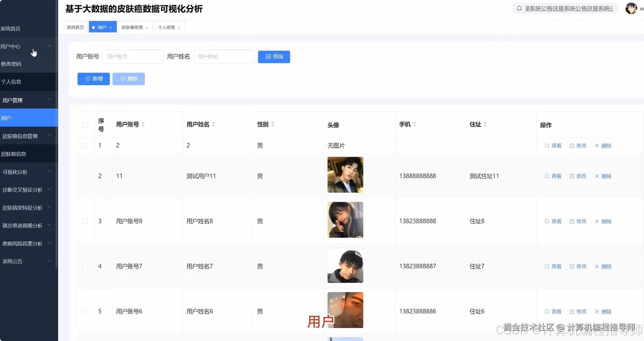Check the checkbox for 测试用户11
The image size is (644, 341).
pyautogui.click(x=85, y=176)
